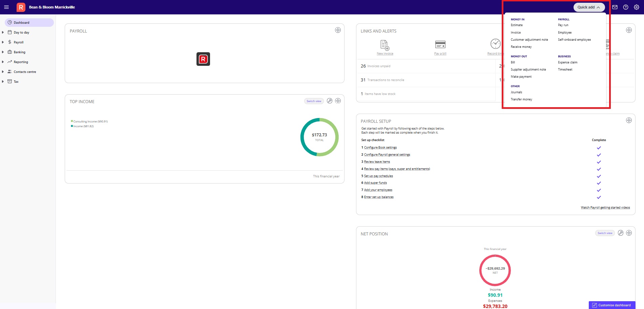Viewport: 644px width, 309px height.
Task: Expand the Banking sidebar section
Action: tap(3, 52)
